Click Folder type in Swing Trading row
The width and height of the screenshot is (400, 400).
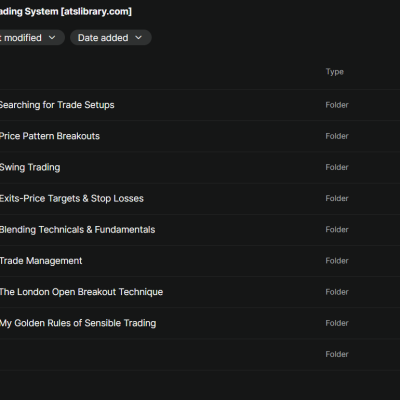click(x=337, y=167)
